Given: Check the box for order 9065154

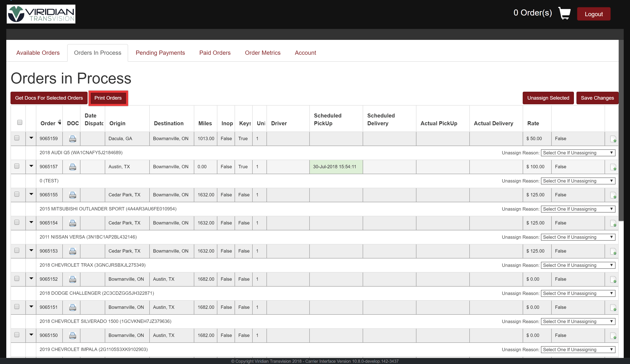Looking at the screenshot, I should pyautogui.click(x=17, y=222).
